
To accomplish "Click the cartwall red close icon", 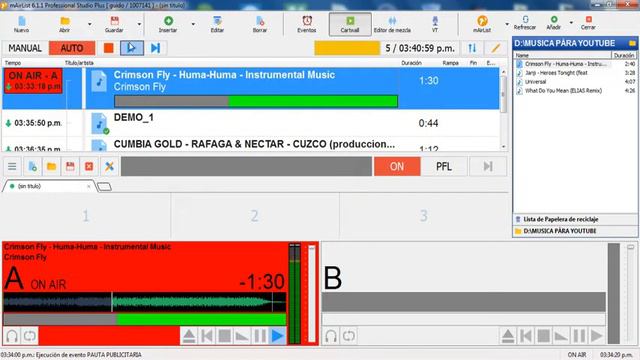I will pyautogui.click(x=89, y=167).
